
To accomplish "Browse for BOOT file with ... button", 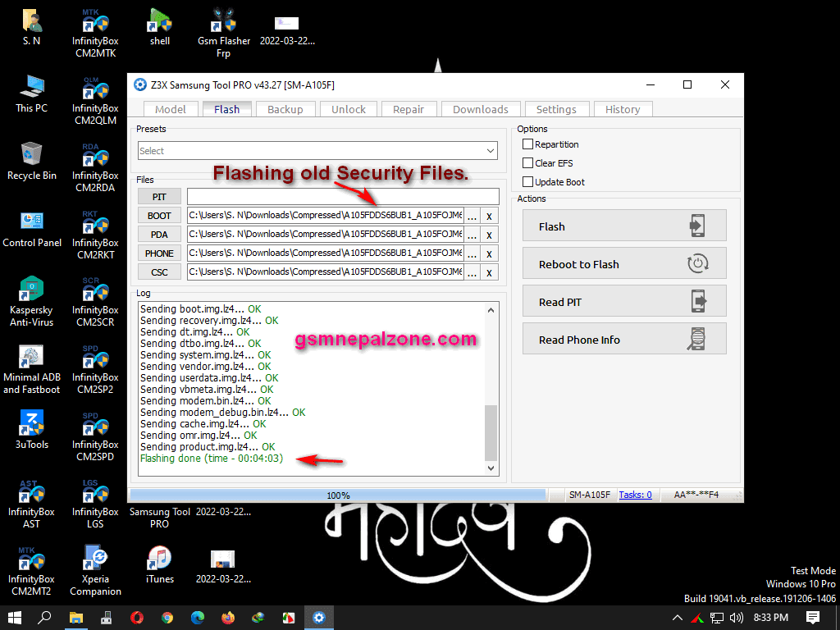I will pos(472,216).
